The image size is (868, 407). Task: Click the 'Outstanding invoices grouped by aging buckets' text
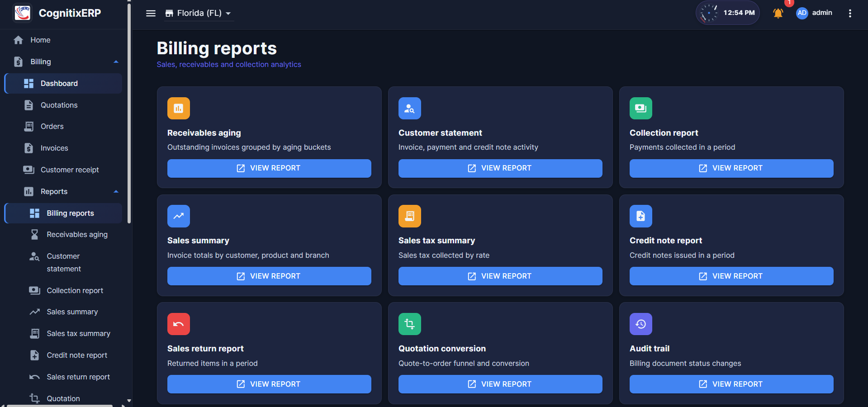[249, 147]
